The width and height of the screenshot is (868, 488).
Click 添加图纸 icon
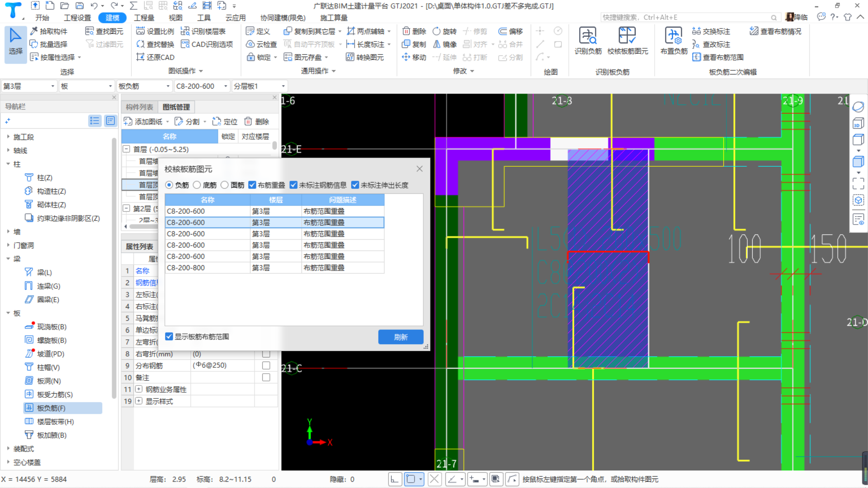coord(128,122)
